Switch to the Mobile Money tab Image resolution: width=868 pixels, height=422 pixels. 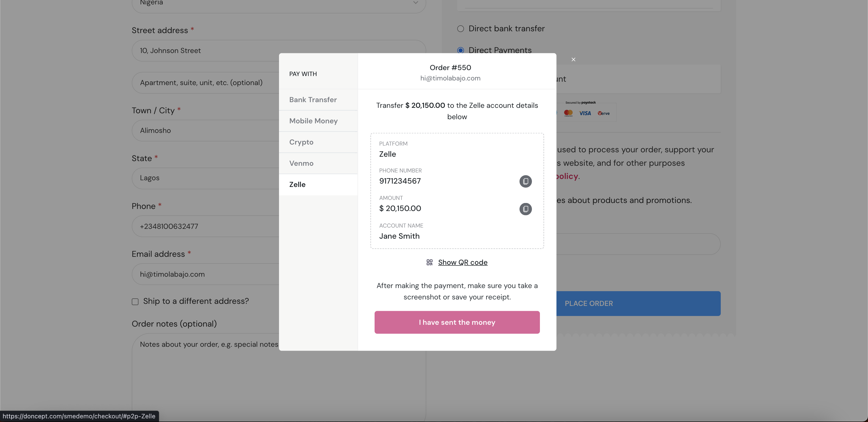pos(313,121)
